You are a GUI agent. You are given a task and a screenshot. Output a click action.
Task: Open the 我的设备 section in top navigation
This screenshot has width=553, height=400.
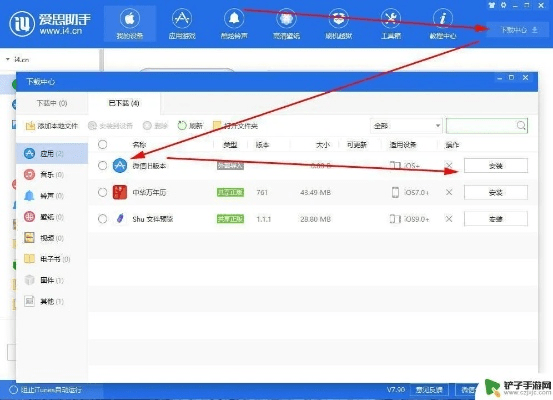tap(129, 24)
